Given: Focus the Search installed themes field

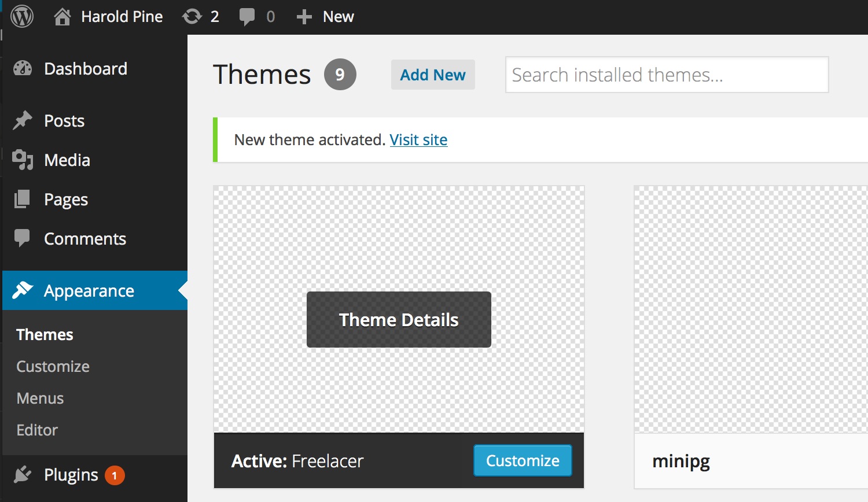Looking at the screenshot, I should click(667, 75).
